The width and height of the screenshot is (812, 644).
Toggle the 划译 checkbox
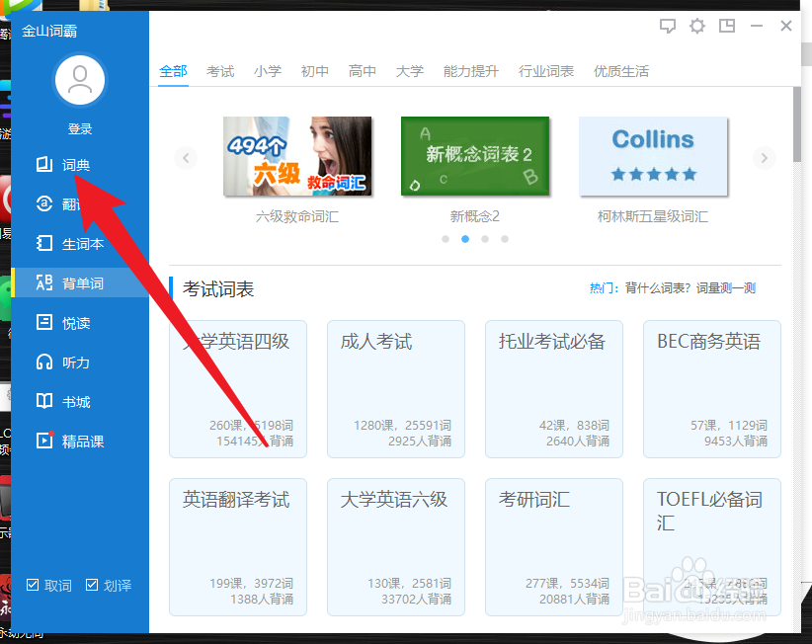(x=92, y=585)
